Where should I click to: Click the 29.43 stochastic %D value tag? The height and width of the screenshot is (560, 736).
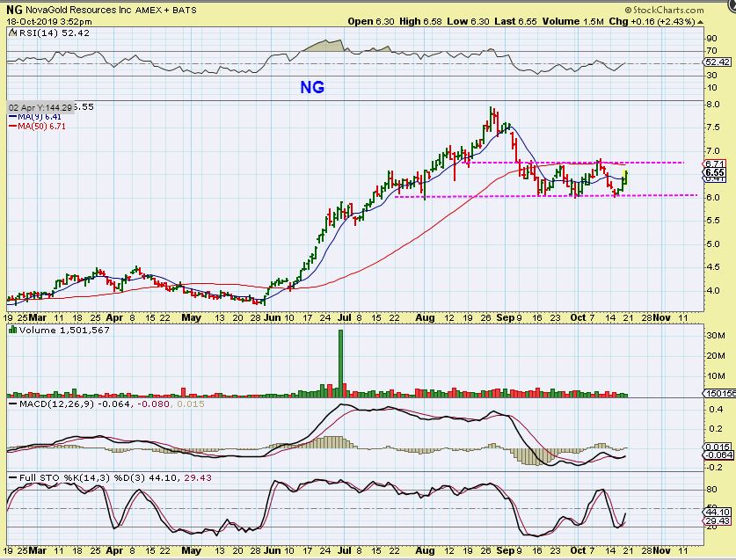[x=718, y=521]
